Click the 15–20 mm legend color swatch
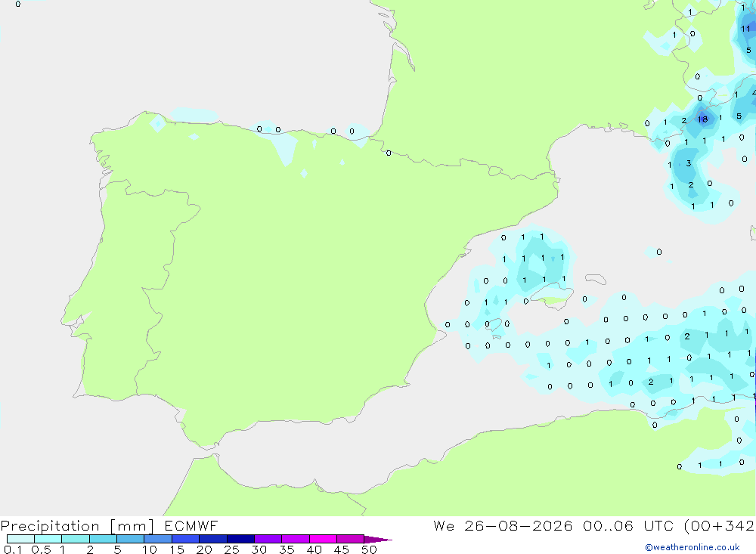Image resolution: width=756 pixels, height=554 pixels. (x=185, y=539)
